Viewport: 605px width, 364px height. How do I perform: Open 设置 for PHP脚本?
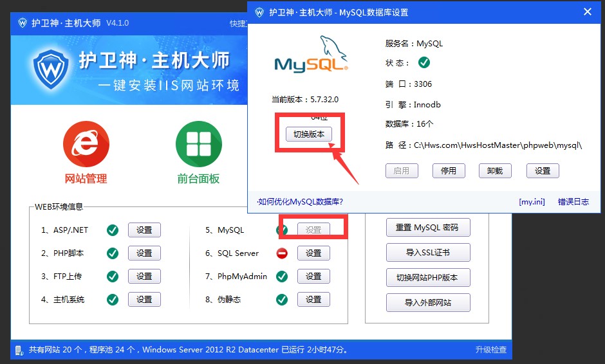pyautogui.click(x=144, y=253)
